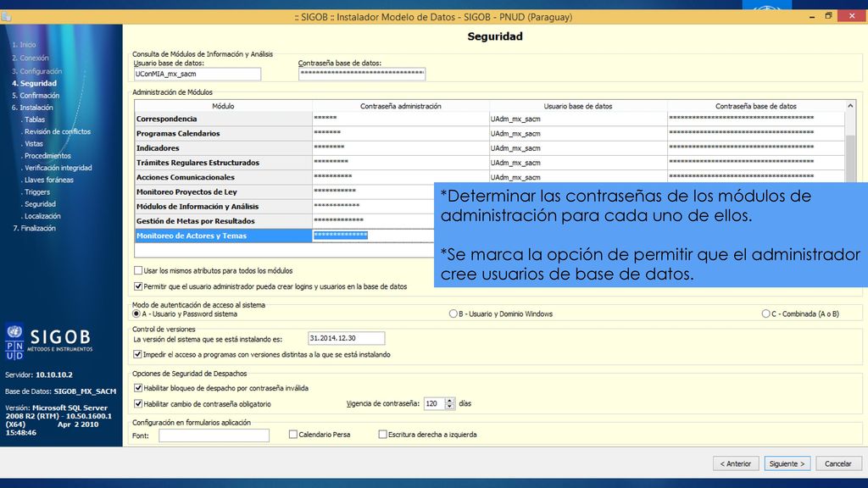The width and height of the screenshot is (868, 488).
Task: Select step '4. Seguridad' in sidebar
Action: pyautogui.click(x=34, y=84)
